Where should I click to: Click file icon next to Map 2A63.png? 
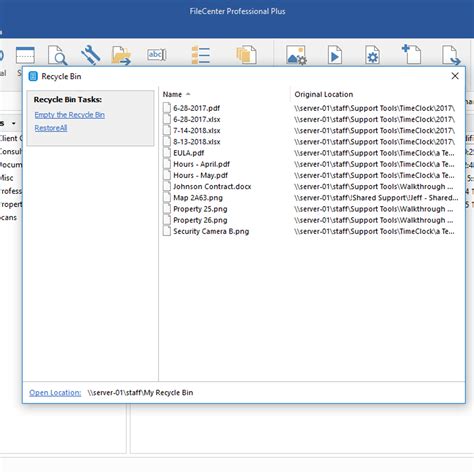(167, 198)
